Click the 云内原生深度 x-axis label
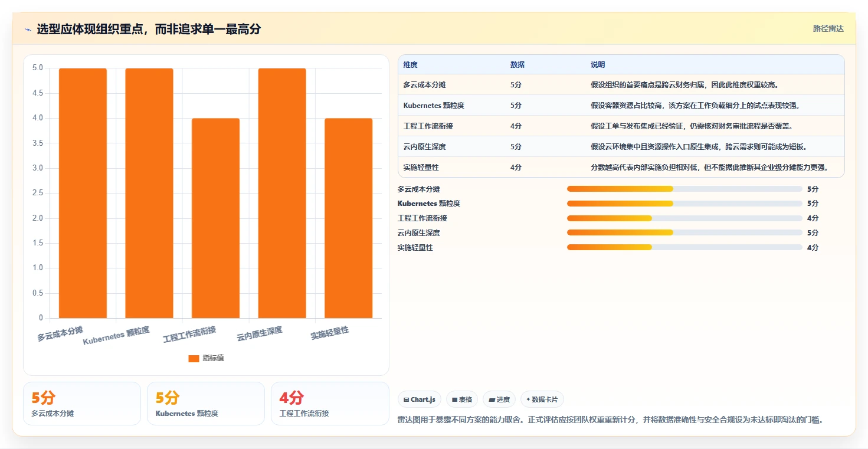Viewport: 868px width, 449px height. click(x=260, y=334)
